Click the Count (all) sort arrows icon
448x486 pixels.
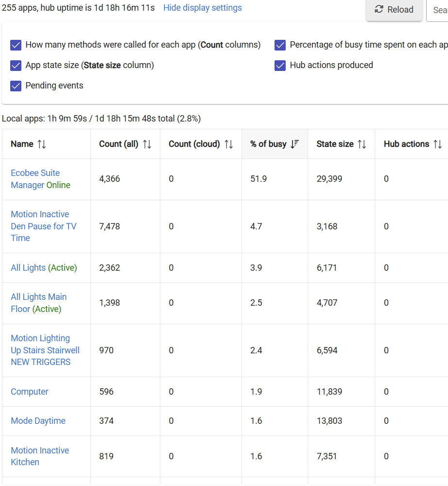(147, 144)
